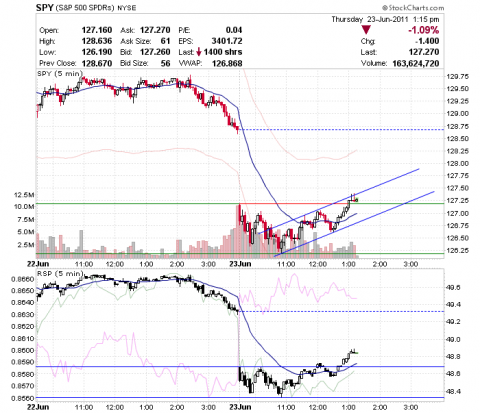This screenshot has height=413, width=480.
Task: Click the Ask price 127.270
Action: pyautogui.click(x=155, y=30)
